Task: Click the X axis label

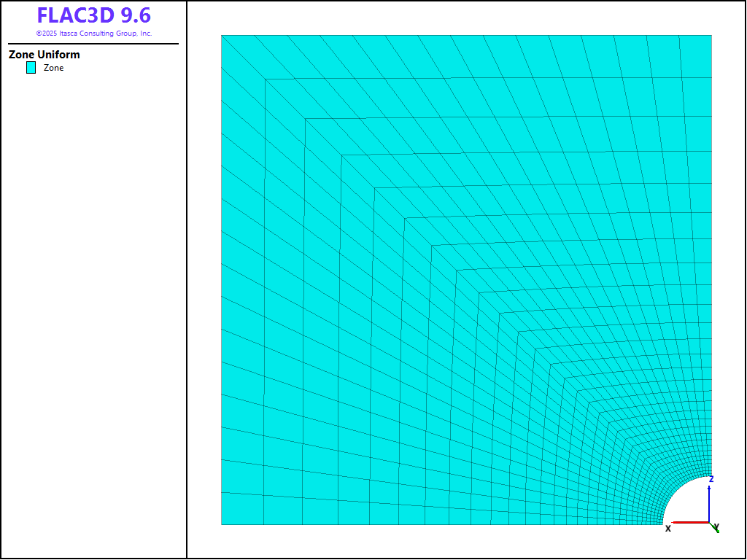Action: (667, 528)
